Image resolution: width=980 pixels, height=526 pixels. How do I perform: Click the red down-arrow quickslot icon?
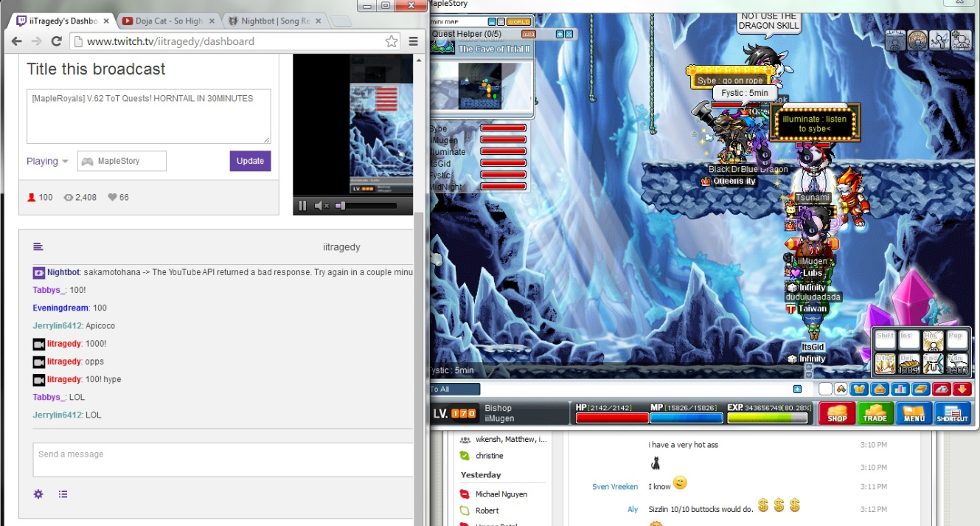pos(962,389)
